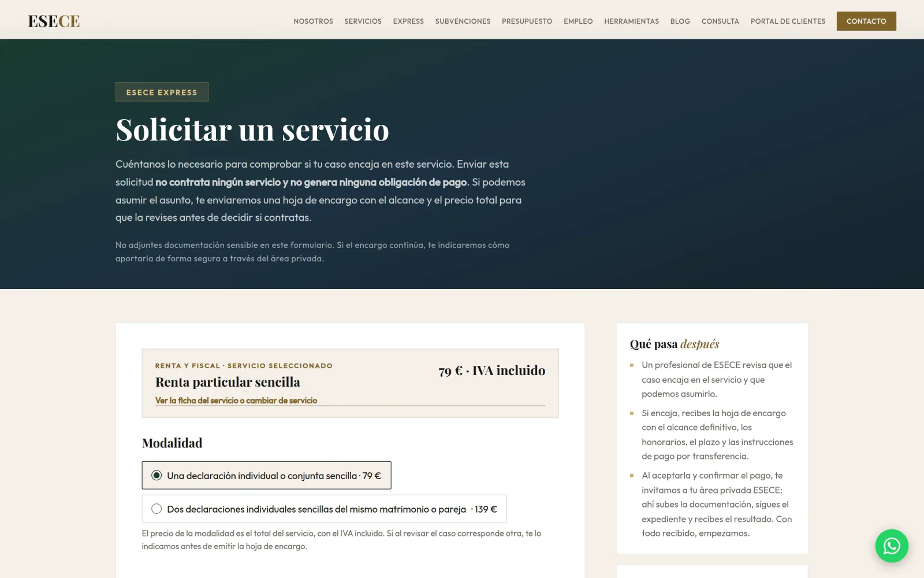Click the 'No adjuntes documentación sensible' notice
Screen dimensions: 924x578
click(x=312, y=252)
